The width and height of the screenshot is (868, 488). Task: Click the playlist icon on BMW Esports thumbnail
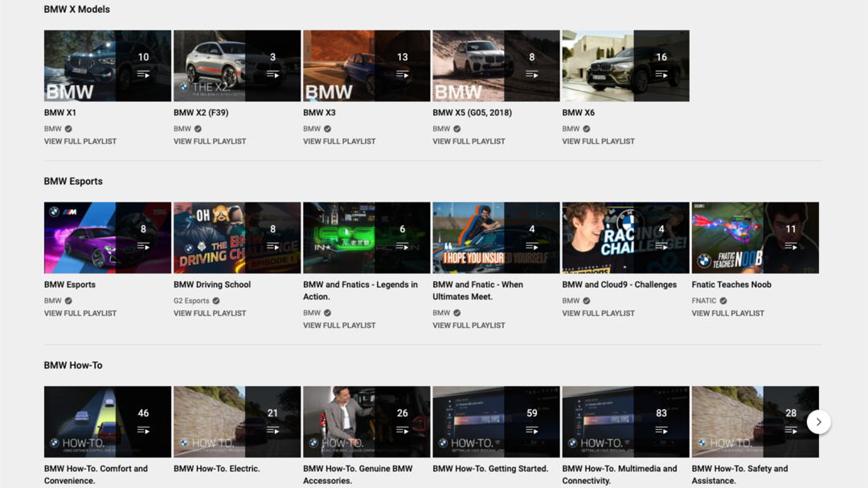[143, 246]
